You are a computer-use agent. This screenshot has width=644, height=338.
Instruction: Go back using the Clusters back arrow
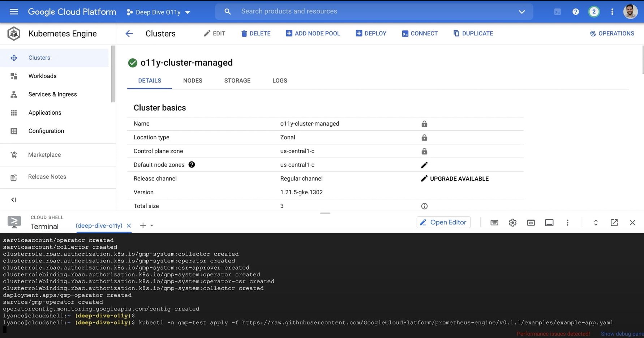(x=129, y=34)
